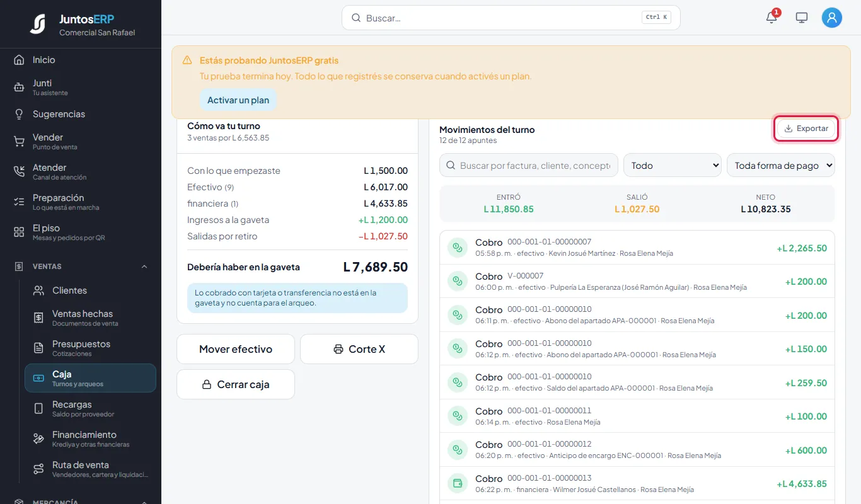Click the wallet icon on financiera Cobro row

457,483
